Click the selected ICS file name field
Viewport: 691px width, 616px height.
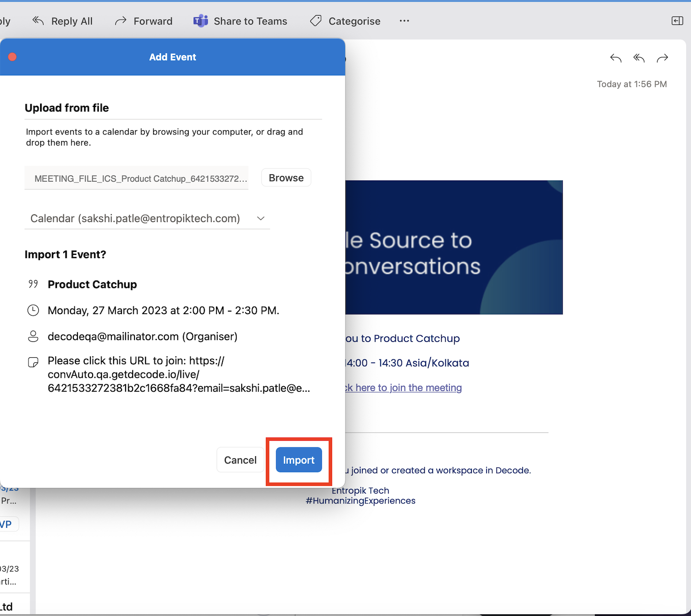[x=137, y=178]
